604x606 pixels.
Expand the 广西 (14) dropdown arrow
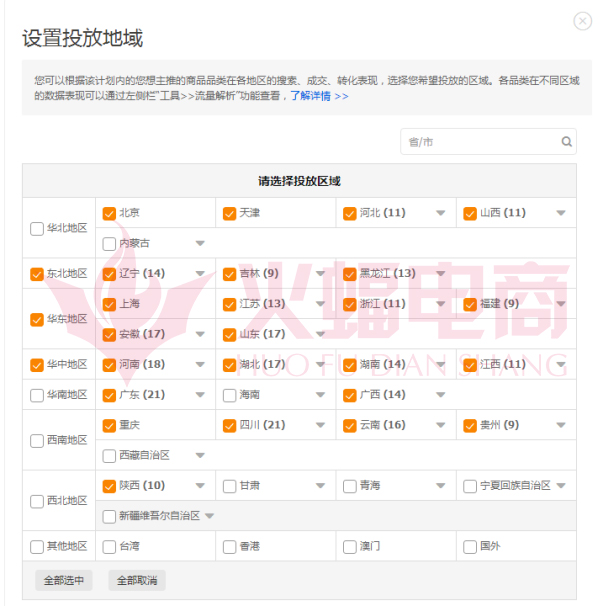[441, 395]
